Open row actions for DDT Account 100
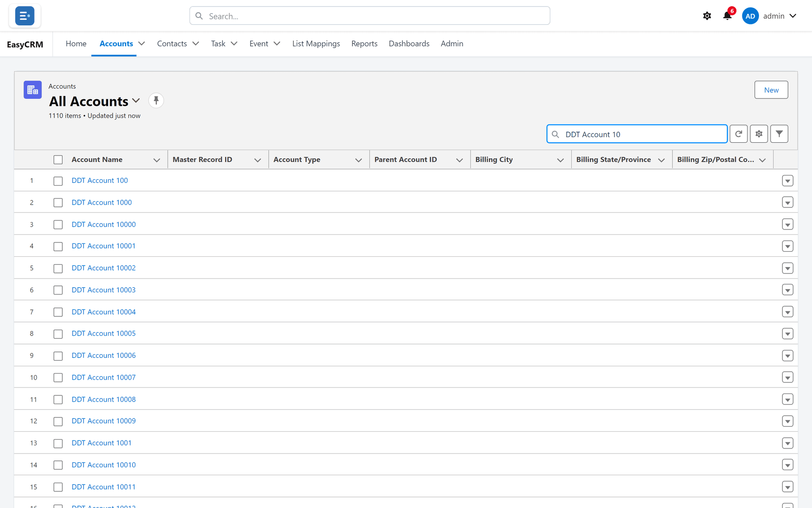812x508 pixels. click(788, 181)
